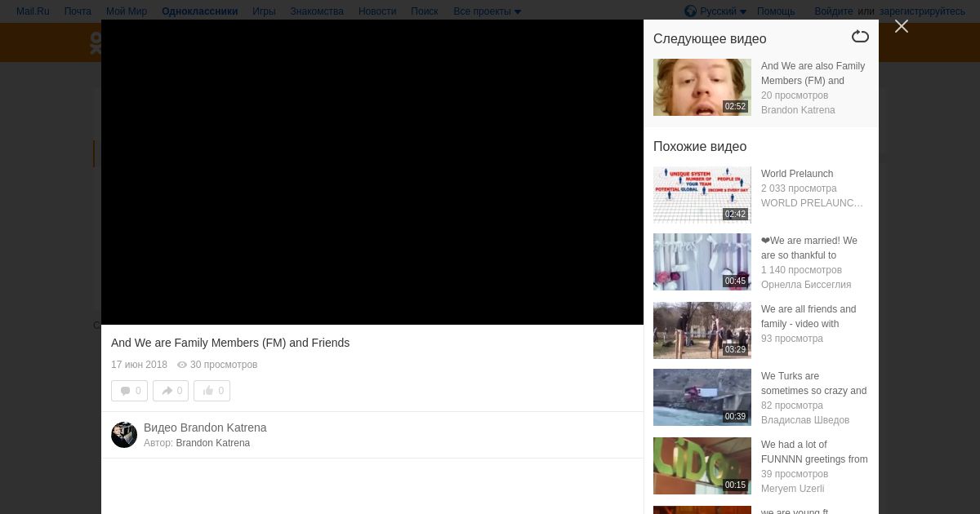Click the black video player area
This screenshot has height=514, width=980.
[372, 172]
